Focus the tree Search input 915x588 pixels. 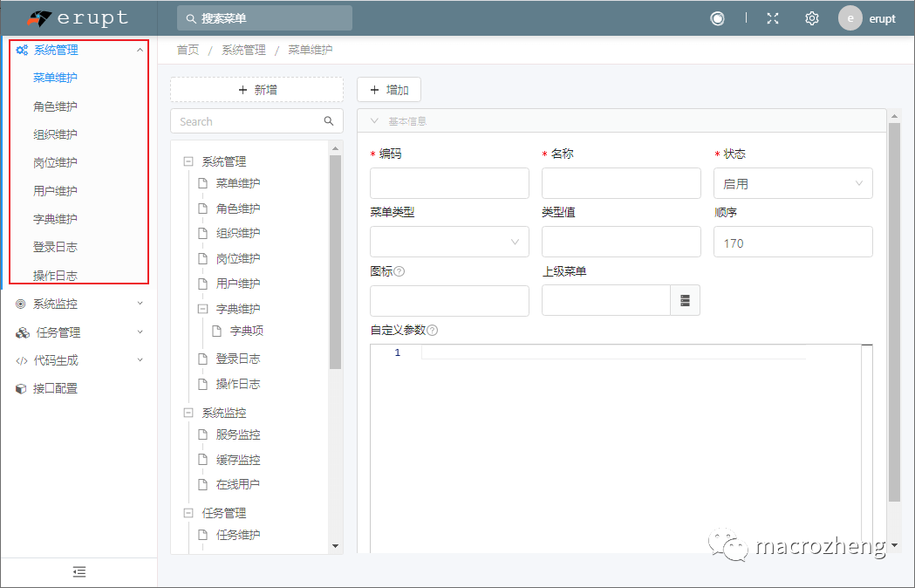click(256, 121)
